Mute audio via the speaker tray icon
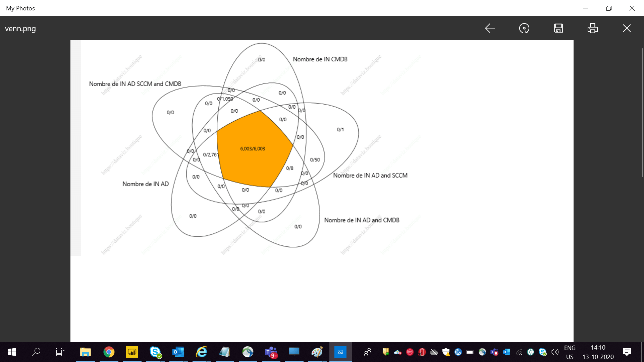 coord(554,352)
